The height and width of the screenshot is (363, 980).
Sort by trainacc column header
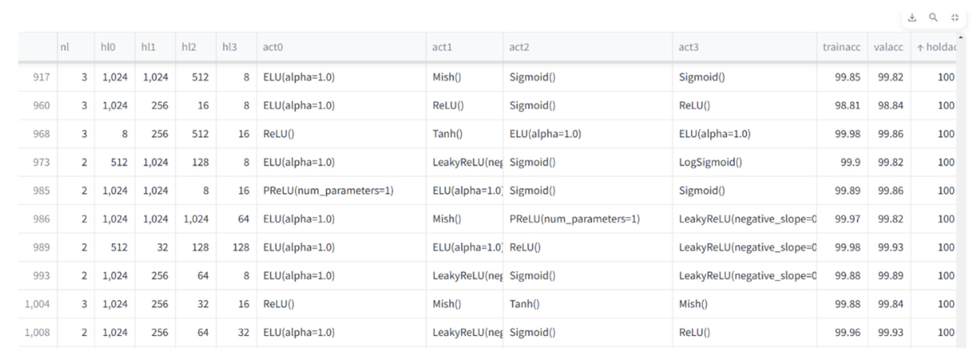tap(841, 47)
